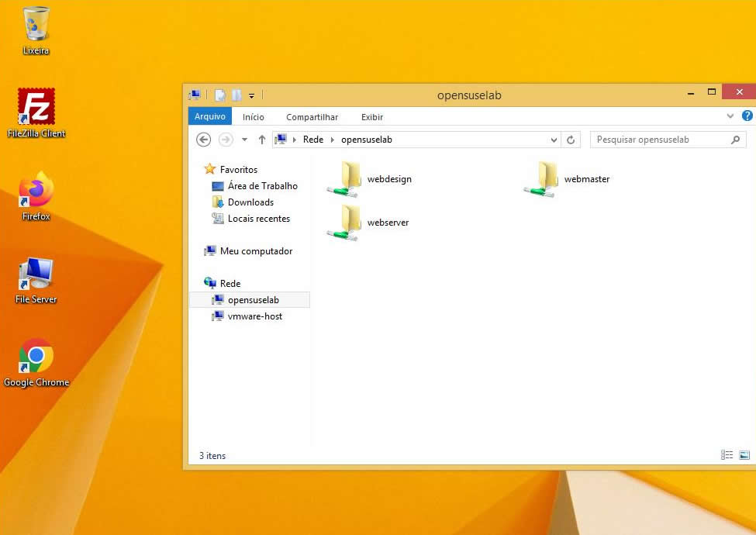Go up one folder level
Image resolution: width=756 pixels, height=535 pixels.
point(262,140)
